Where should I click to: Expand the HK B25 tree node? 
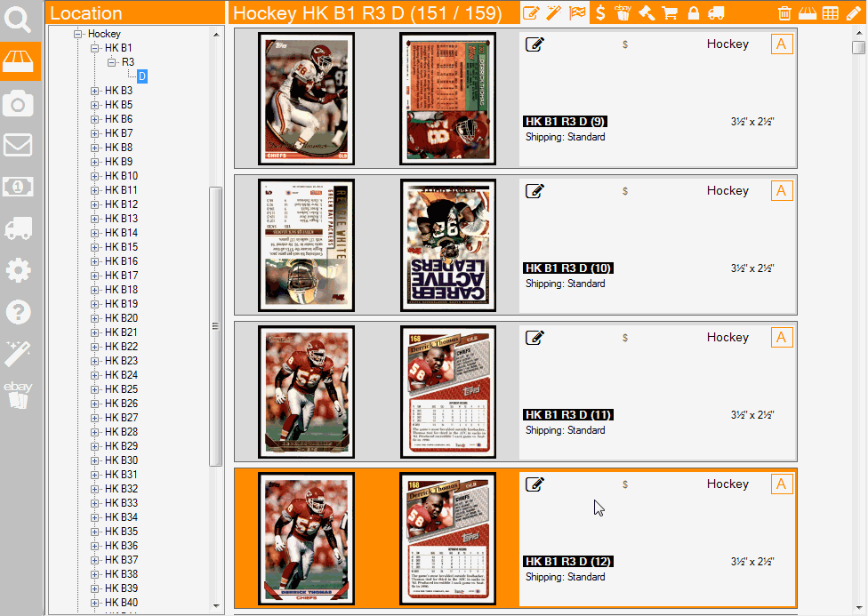pos(94,389)
